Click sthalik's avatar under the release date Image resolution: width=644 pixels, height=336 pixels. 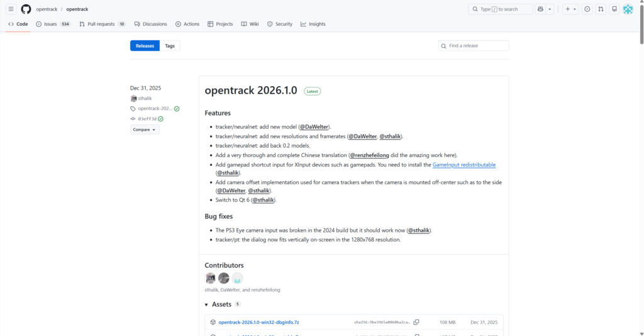[133, 99]
